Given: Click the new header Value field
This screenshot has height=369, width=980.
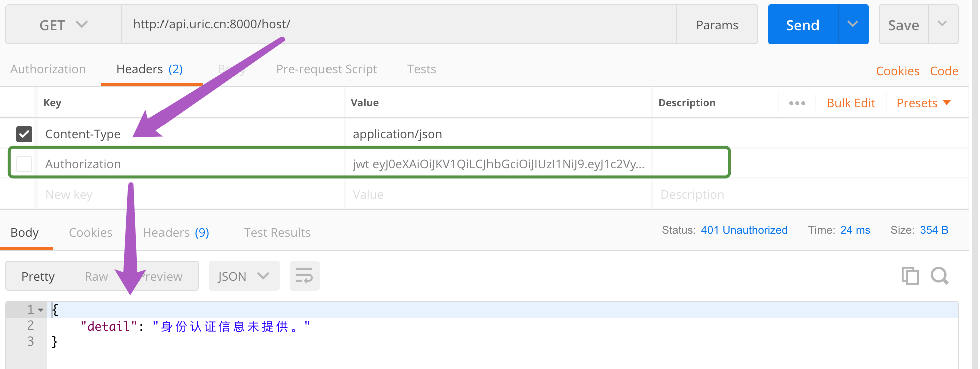Looking at the screenshot, I should [x=499, y=194].
